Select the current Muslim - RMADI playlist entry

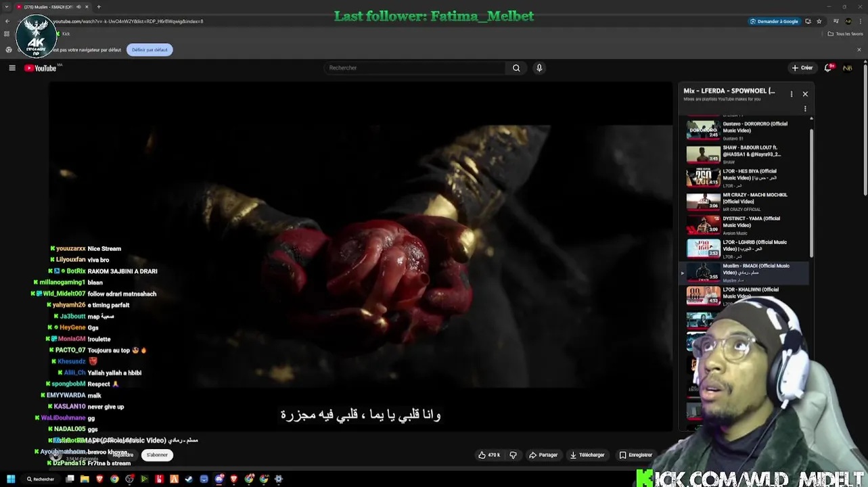(744, 273)
